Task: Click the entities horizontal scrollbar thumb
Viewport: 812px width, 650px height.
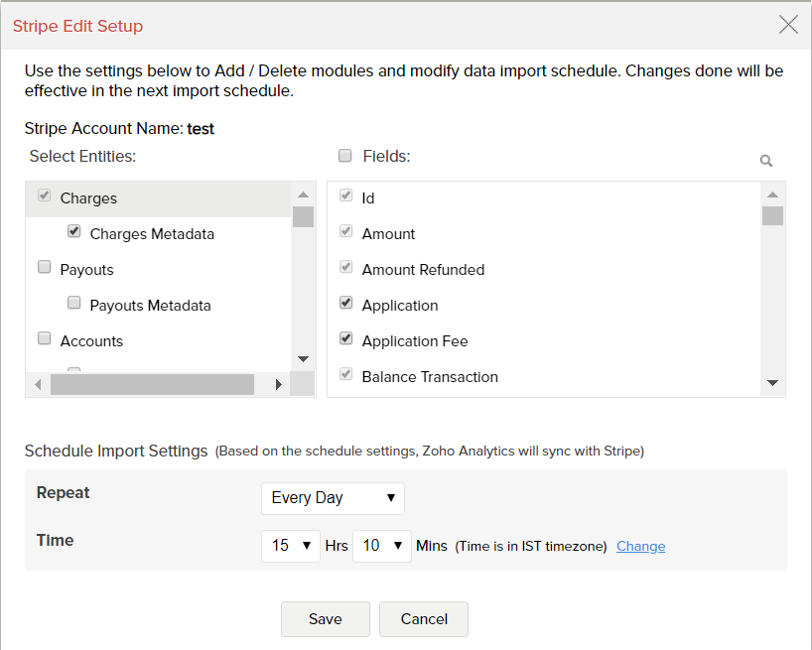Action: tap(152, 384)
